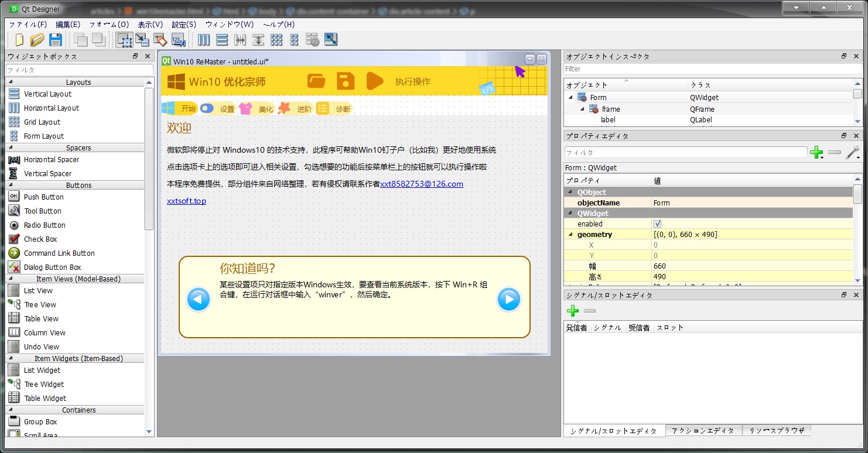Open the ファイル(F) menu

[x=28, y=25]
